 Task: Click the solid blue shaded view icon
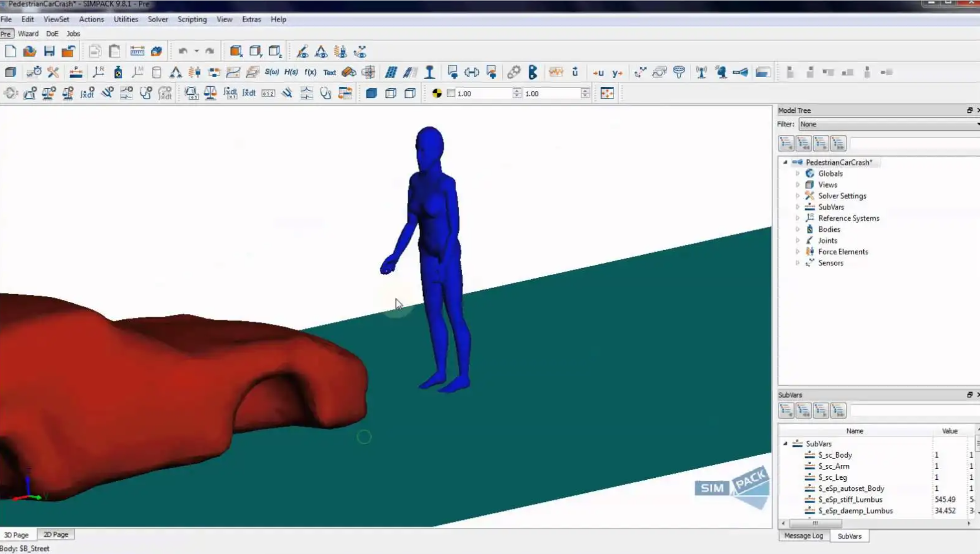(x=371, y=93)
